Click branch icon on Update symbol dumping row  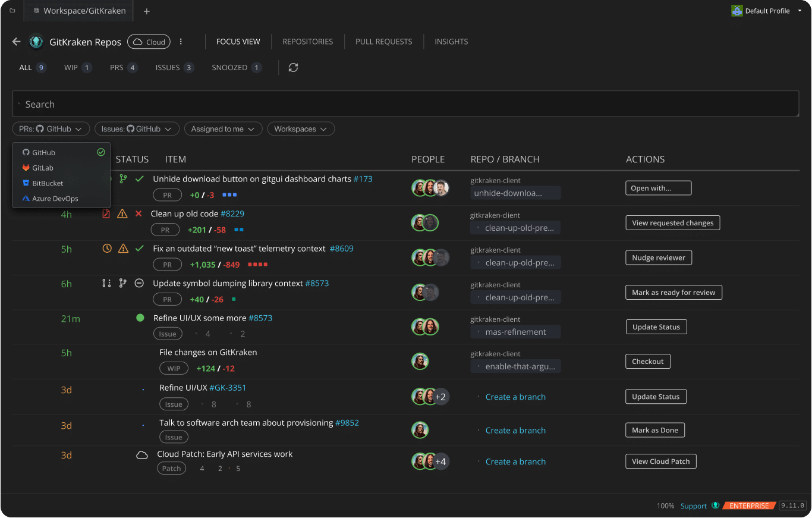coord(123,284)
